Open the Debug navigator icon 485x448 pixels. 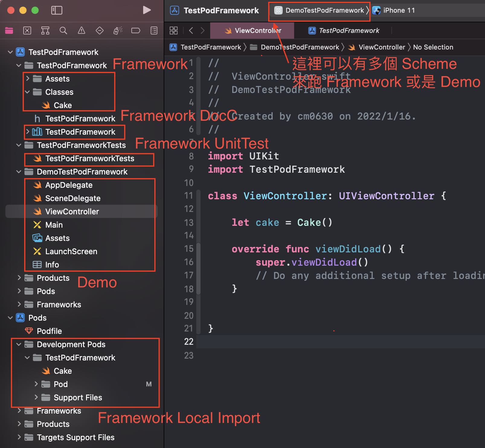(x=117, y=30)
